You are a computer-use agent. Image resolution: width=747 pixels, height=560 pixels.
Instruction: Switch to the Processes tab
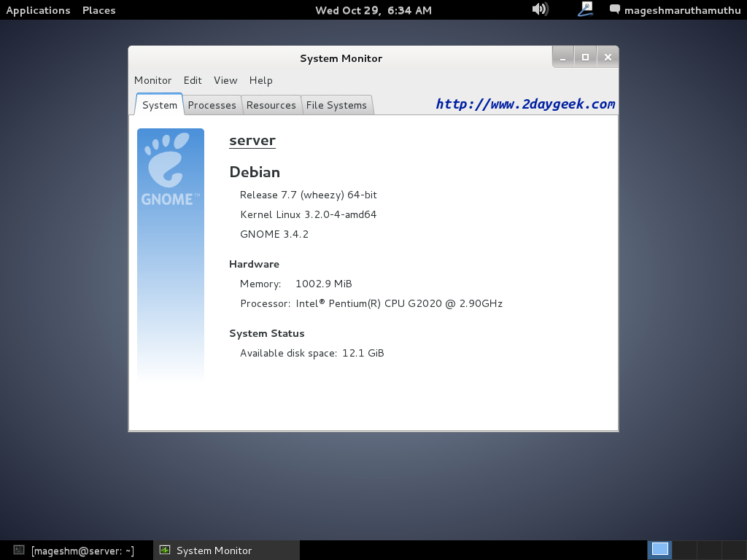pyautogui.click(x=212, y=105)
